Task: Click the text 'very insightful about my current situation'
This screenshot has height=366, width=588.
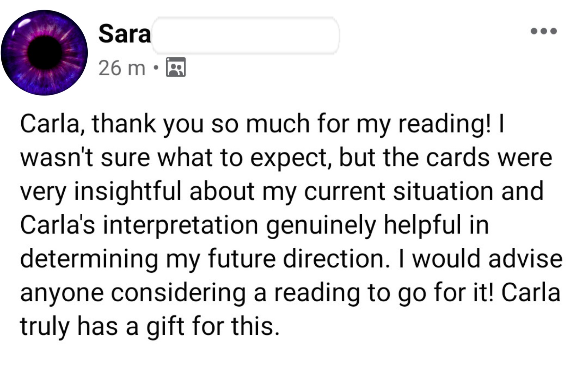Action: point(257,192)
